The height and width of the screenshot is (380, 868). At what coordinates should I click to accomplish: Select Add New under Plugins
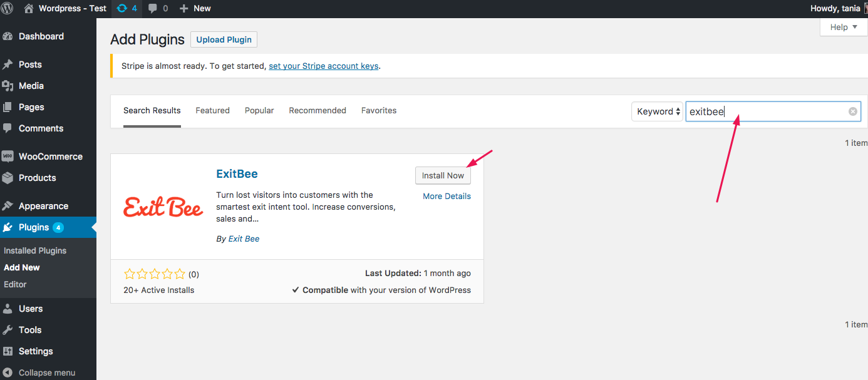(22, 267)
